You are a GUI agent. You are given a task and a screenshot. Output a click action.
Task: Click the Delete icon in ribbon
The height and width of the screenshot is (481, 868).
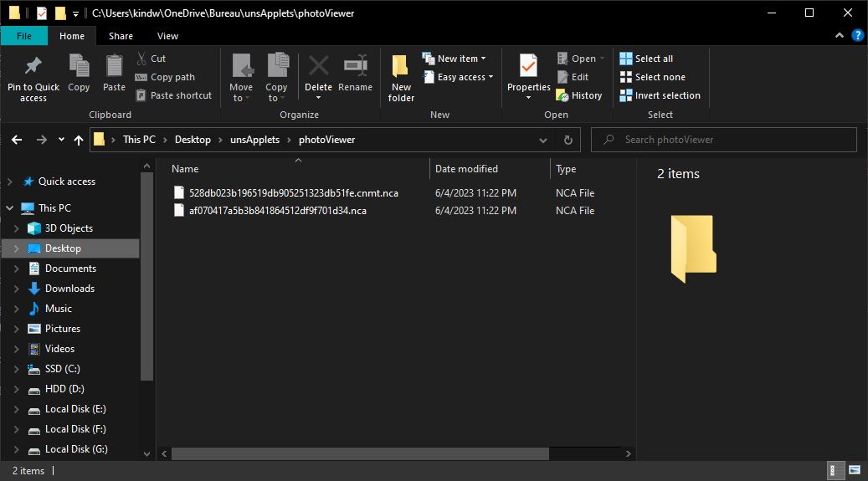coord(318,66)
